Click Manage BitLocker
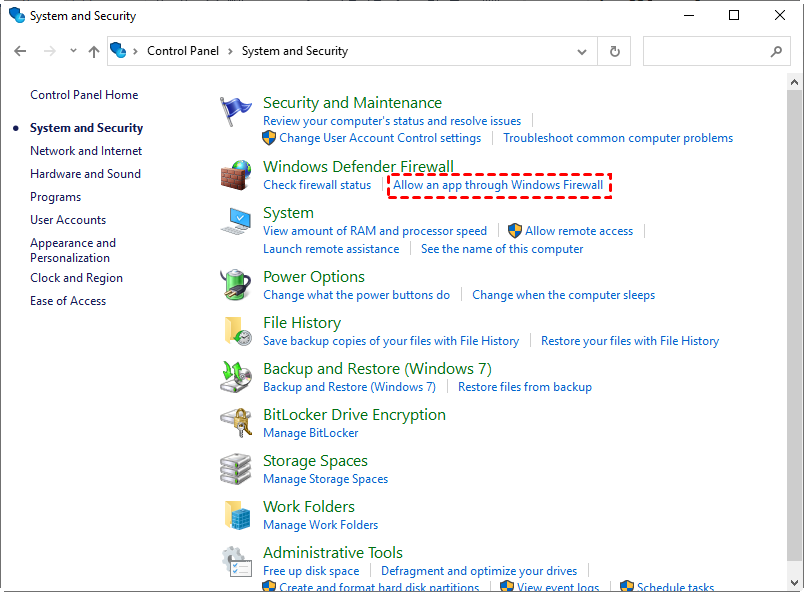This screenshot has height=592, width=804. 310,433
